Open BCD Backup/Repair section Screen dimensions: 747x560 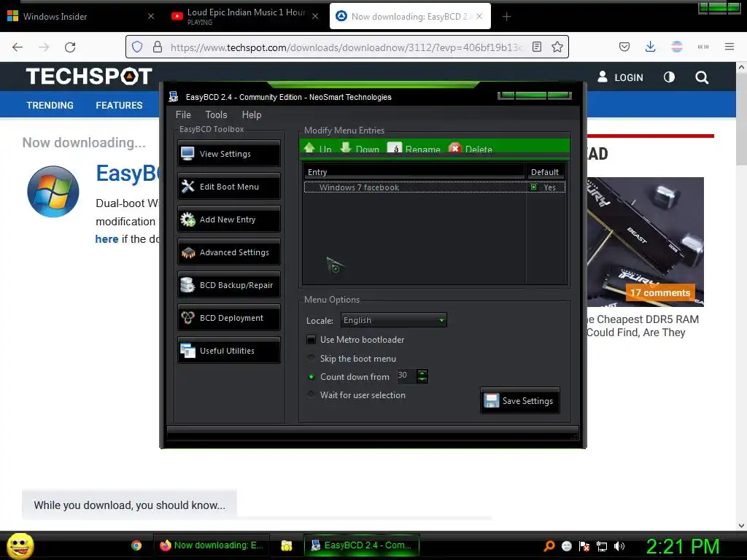pyautogui.click(x=228, y=285)
